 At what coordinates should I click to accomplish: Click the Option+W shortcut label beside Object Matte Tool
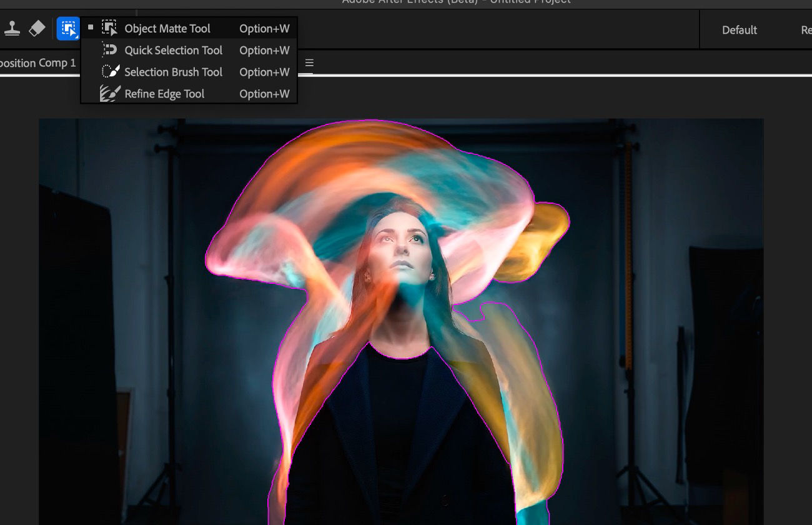[264, 27]
